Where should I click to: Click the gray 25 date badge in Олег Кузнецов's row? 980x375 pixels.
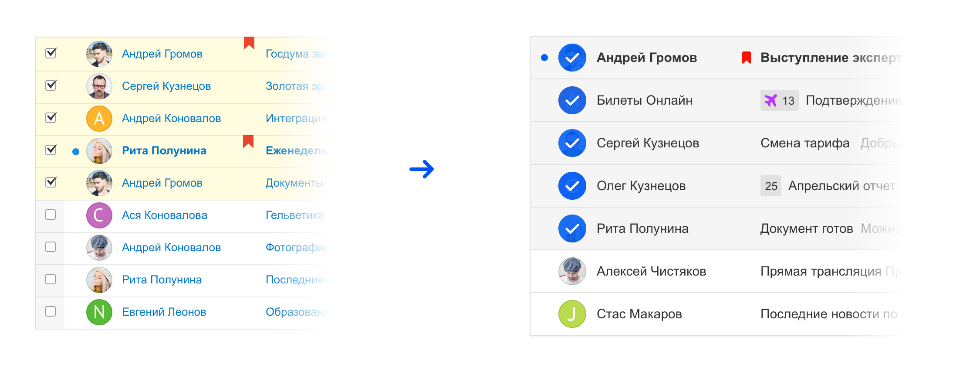[770, 186]
